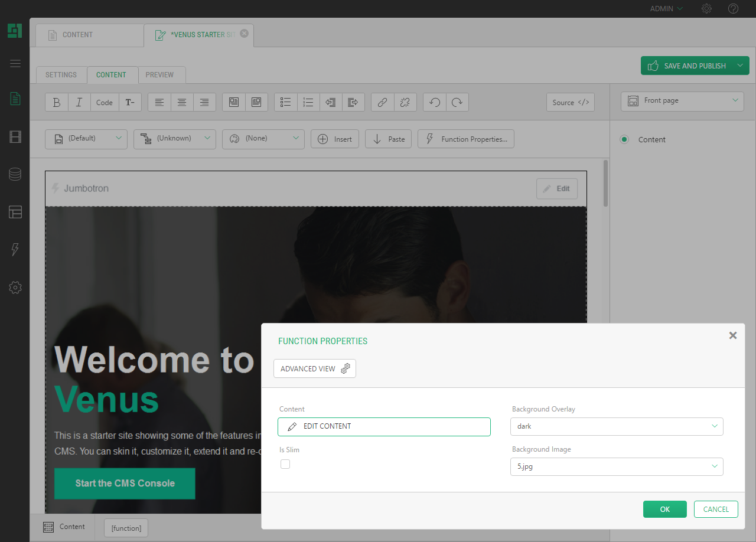Click the Italic formatting icon
Image resolution: width=756 pixels, height=542 pixels.
click(79, 102)
